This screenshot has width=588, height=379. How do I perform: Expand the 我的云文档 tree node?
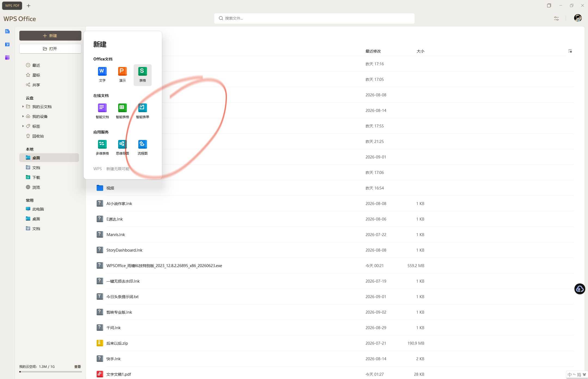pyautogui.click(x=23, y=106)
